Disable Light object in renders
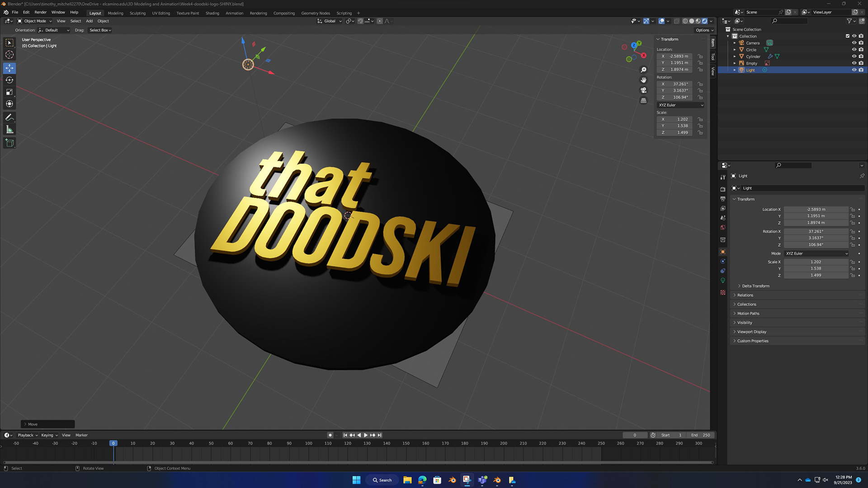The image size is (868, 488). [861, 70]
